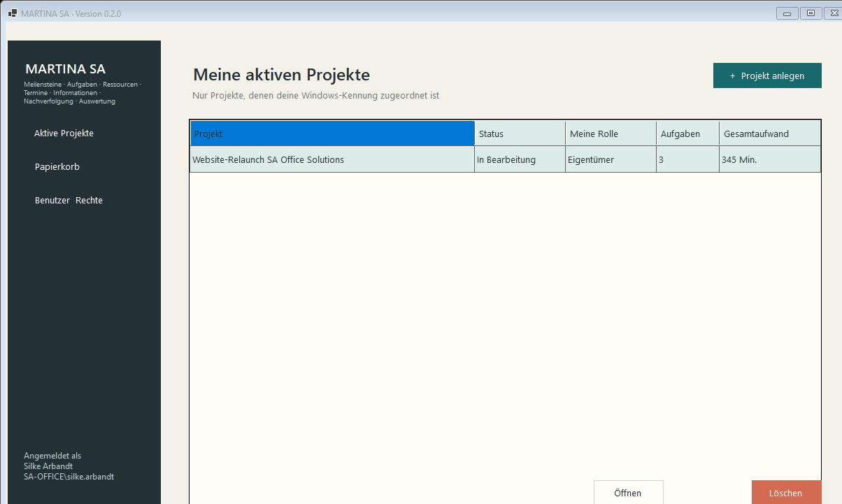842x504 pixels.
Task: Click the In Bearbeitung status cell
Action: pyautogui.click(x=520, y=159)
